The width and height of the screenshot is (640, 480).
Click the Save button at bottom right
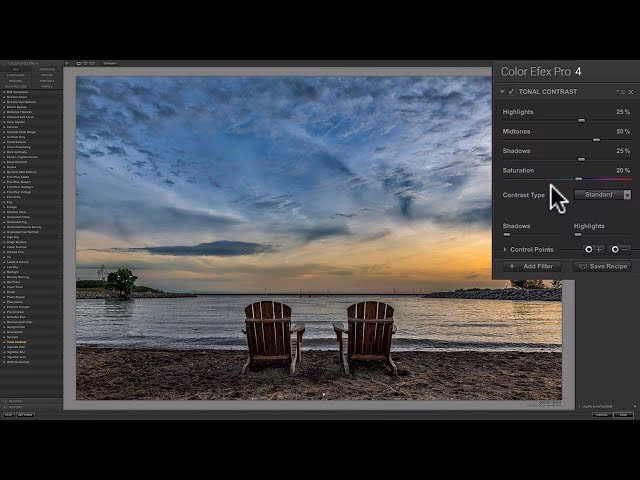623,415
